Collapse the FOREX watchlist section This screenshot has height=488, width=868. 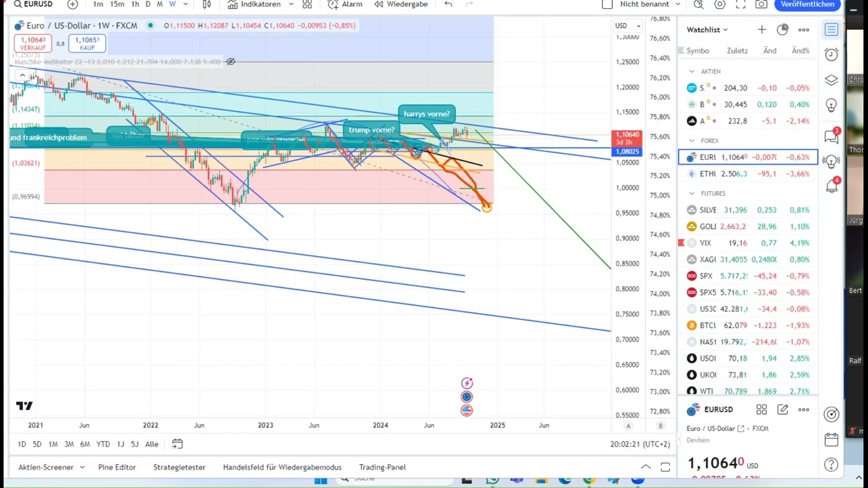point(692,141)
